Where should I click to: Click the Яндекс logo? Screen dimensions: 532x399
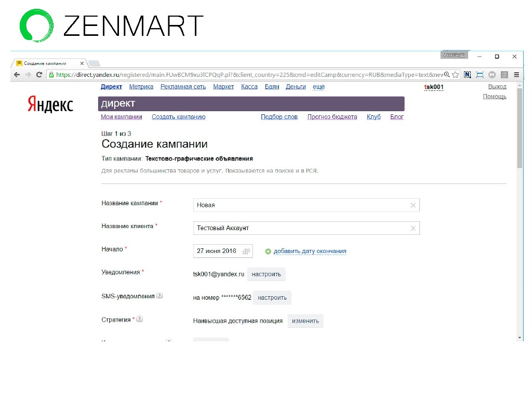tap(50, 104)
